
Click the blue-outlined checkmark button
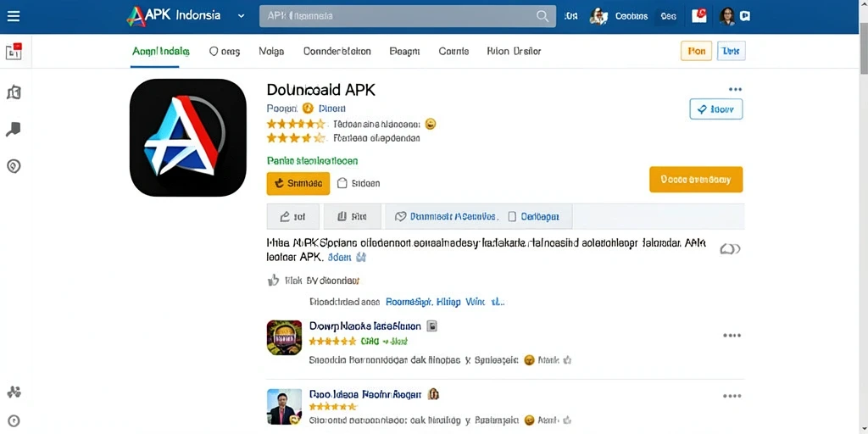tap(715, 109)
